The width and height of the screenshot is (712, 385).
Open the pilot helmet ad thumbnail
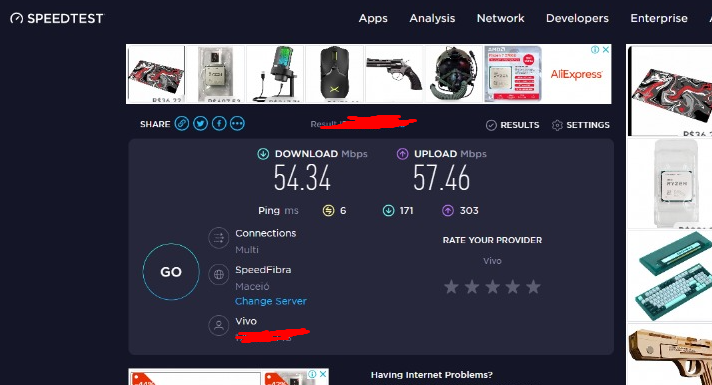click(454, 74)
